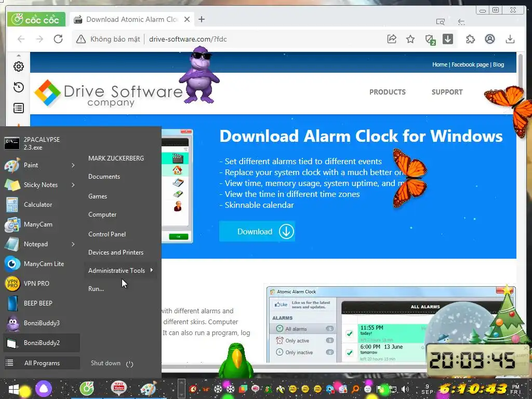Switch to Cốc Cốc browser on taskbar
Viewport: 532px width, 399px height.
pos(87,389)
